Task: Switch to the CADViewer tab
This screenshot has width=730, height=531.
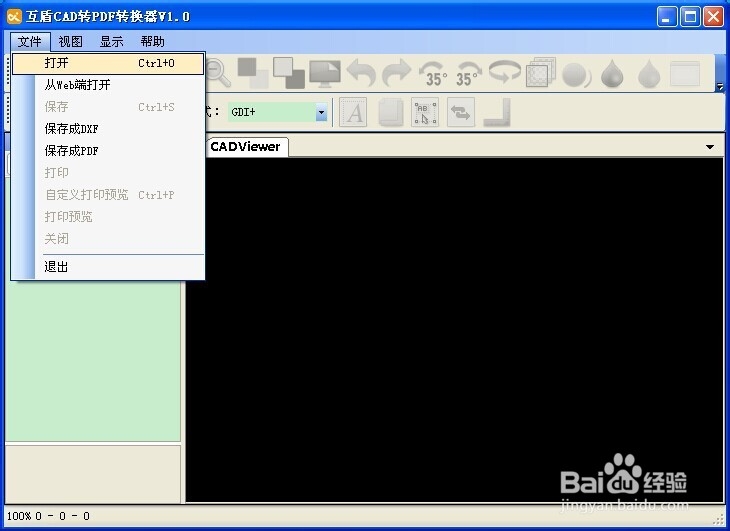Action: 246,147
